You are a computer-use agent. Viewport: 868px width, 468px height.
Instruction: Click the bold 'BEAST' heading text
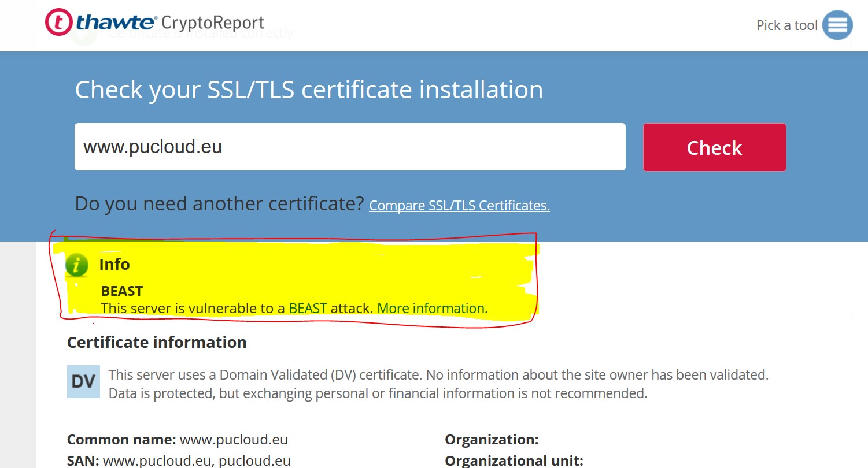122,291
